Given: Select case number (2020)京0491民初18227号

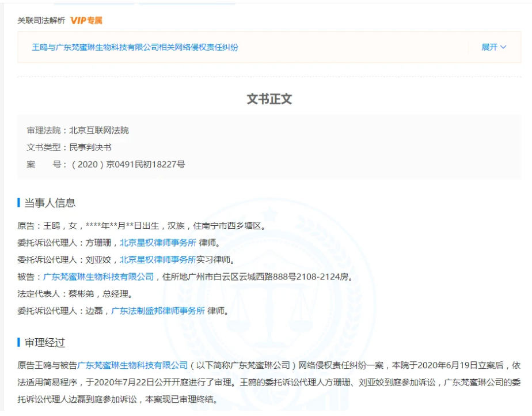Looking at the screenshot, I should click(x=127, y=165).
